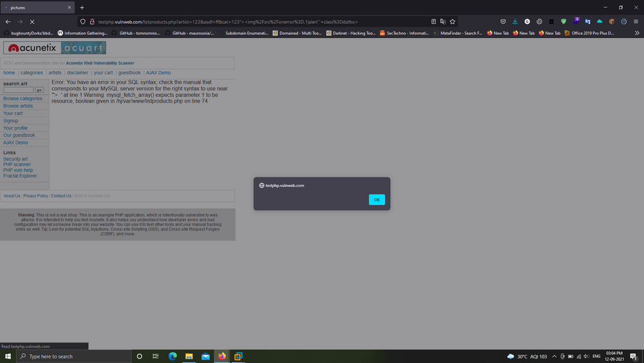The image size is (644, 363).
Task: Open About Us footer link
Action: click(12, 196)
